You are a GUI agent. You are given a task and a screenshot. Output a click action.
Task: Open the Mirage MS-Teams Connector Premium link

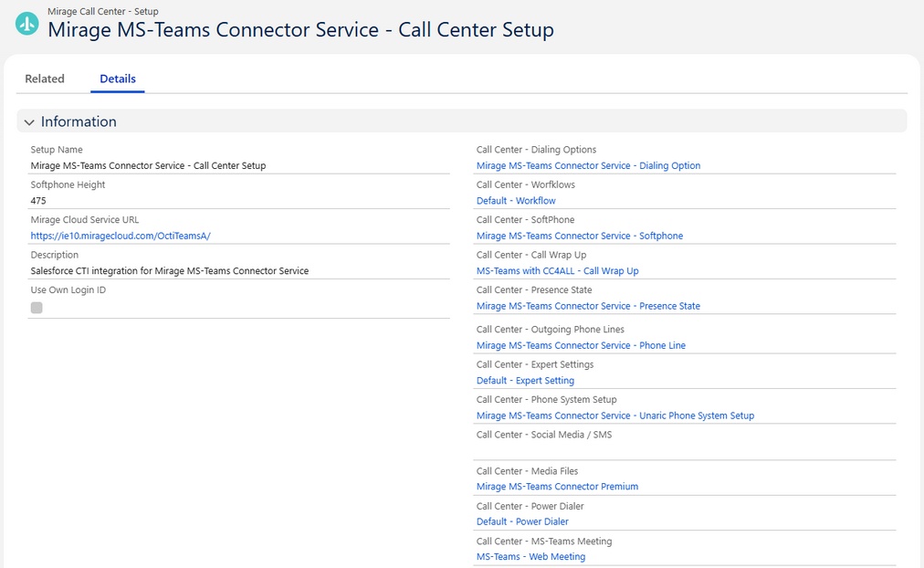[x=558, y=486]
